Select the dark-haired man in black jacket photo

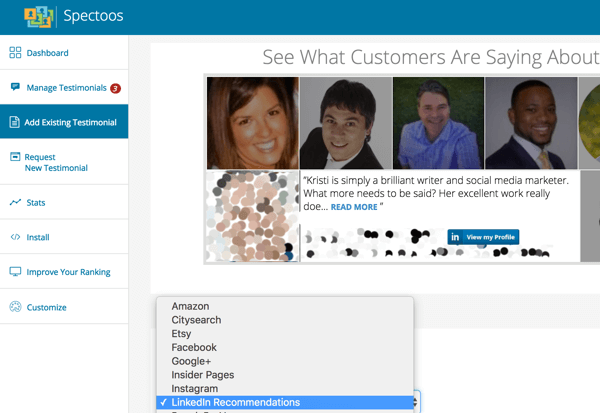(x=346, y=123)
